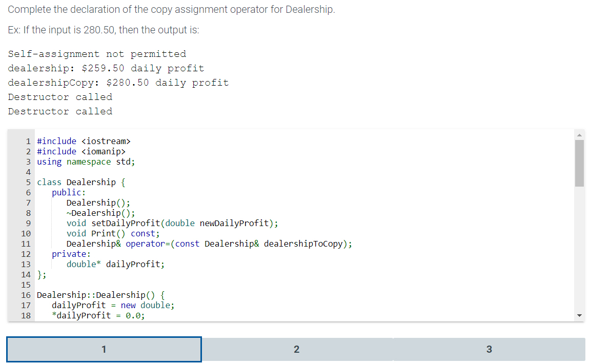Viewport: 590px width, 364px height.
Task: Switch to panel 2 of the exercise
Action: coord(296,349)
